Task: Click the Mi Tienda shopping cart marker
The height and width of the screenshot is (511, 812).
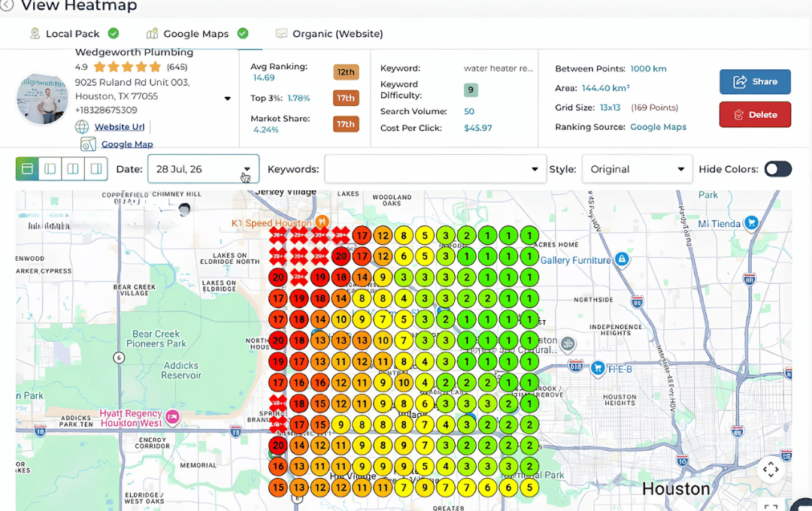Action: [x=751, y=223]
